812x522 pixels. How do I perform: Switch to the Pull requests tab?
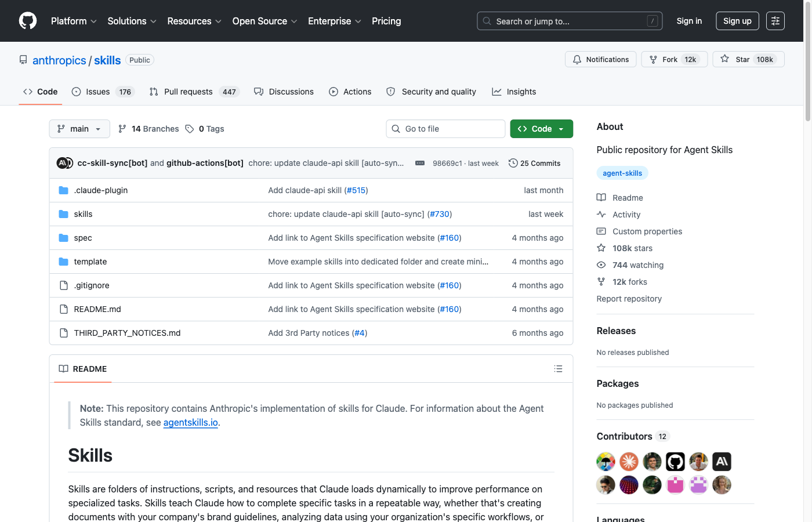click(188, 92)
